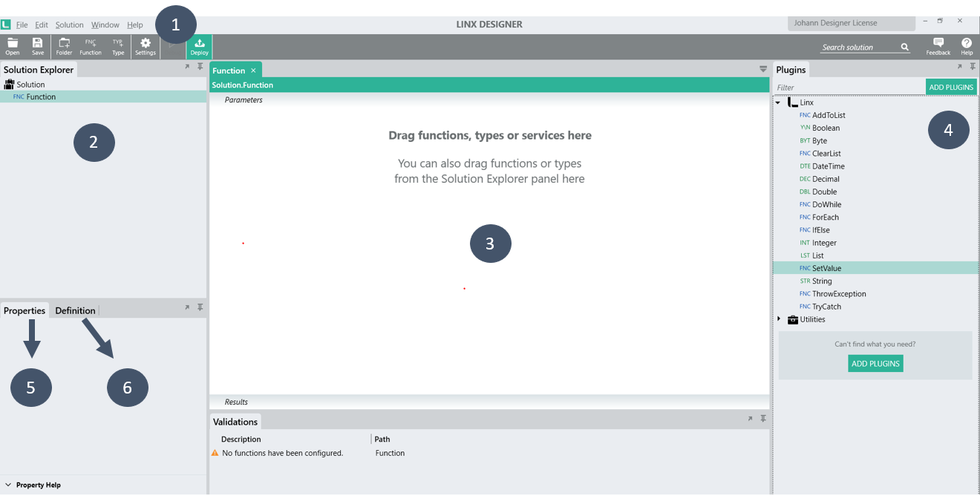The width and height of the screenshot is (980, 496).
Task: Open the Help icon at top right
Action: pos(967,47)
